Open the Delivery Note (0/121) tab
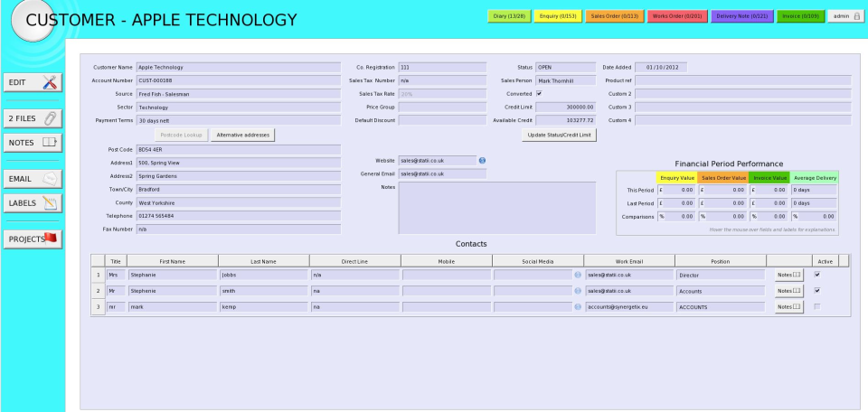Viewport: 868px width, 412px height. (x=742, y=16)
